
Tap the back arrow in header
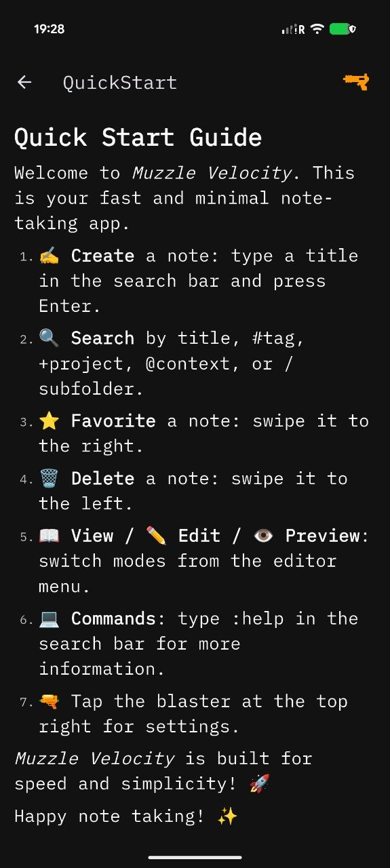[x=24, y=83]
